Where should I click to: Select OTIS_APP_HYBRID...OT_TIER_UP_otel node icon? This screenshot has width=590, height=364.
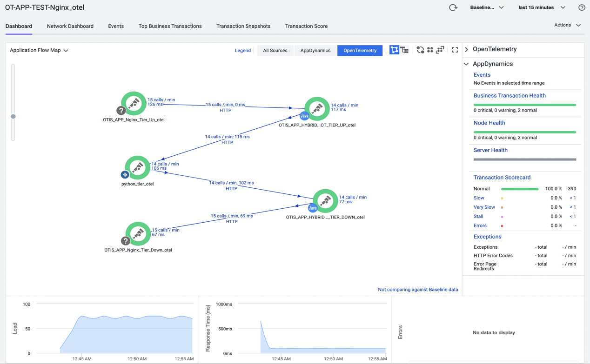317,108
